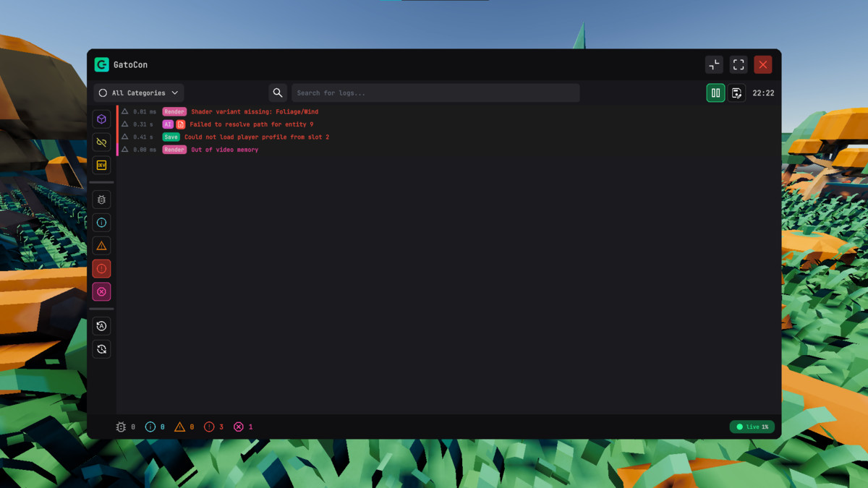Viewport: 868px width, 488px height.
Task: Click the fatal count 1 in status bar
Action: 243,427
